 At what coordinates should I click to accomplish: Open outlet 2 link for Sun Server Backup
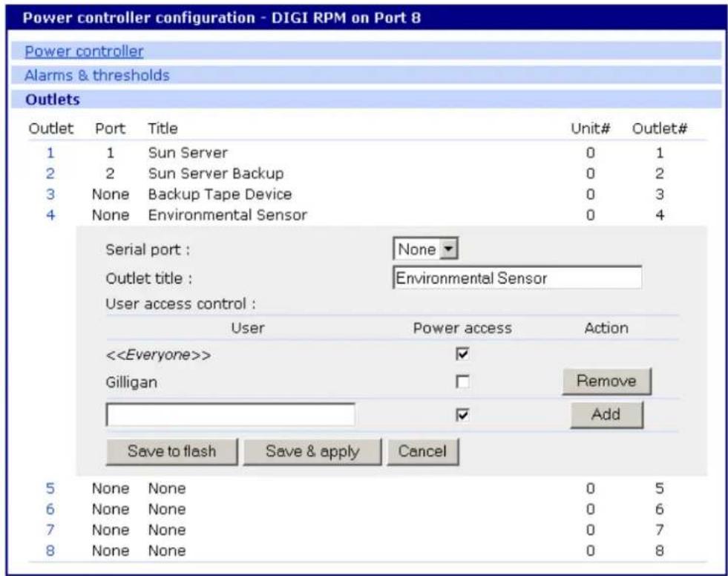point(50,174)
